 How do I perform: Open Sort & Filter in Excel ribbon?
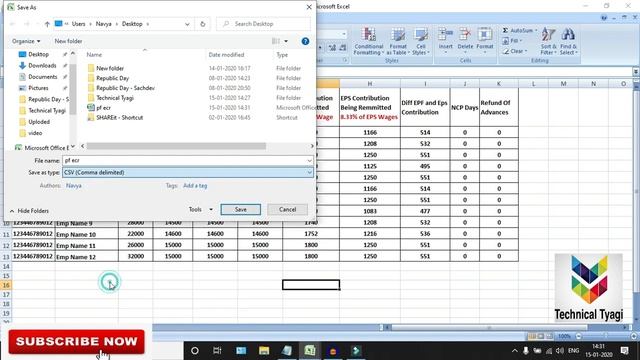point(548,42)
